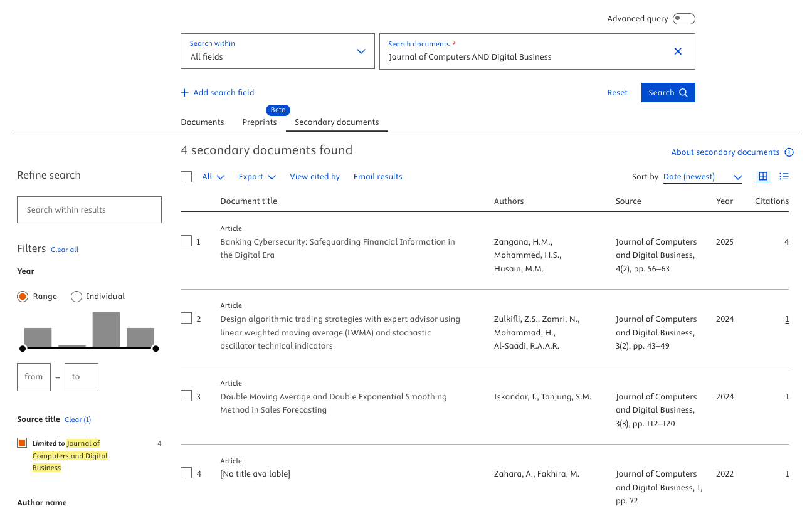Click the blue Search button with magnifier

point(668,93)
